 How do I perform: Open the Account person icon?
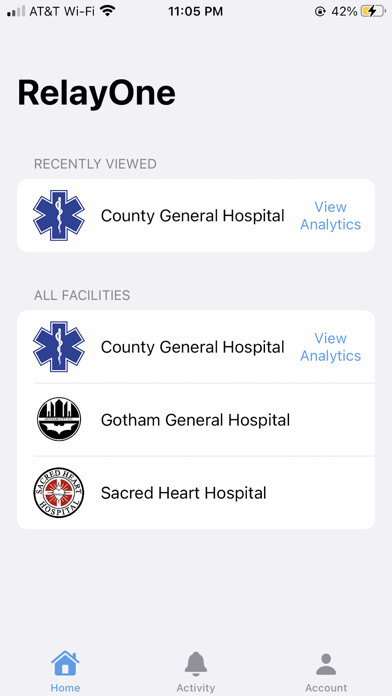click(x=326, y=664)
